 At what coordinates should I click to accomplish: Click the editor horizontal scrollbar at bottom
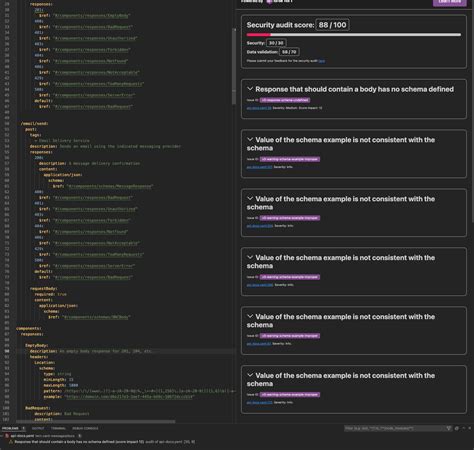point(95,422)
